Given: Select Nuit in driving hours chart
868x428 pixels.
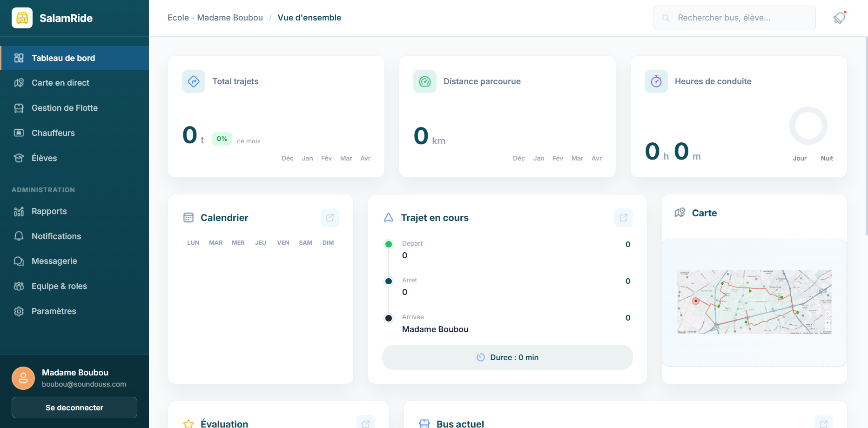Looking at the screenshot, I should 827,158.
